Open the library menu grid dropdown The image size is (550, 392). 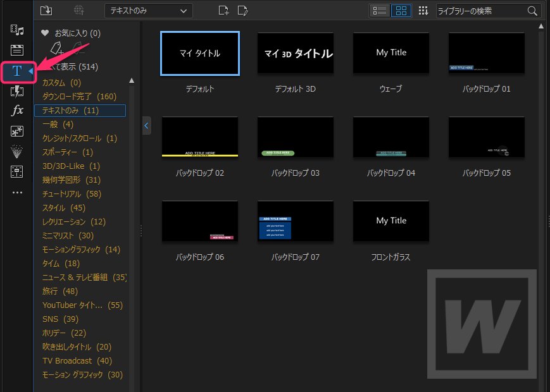coord(423,11)
